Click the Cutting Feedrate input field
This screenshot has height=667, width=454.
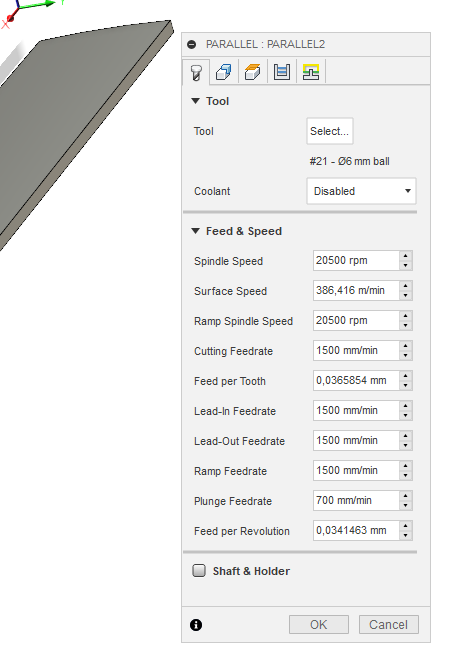pos(356,351)
